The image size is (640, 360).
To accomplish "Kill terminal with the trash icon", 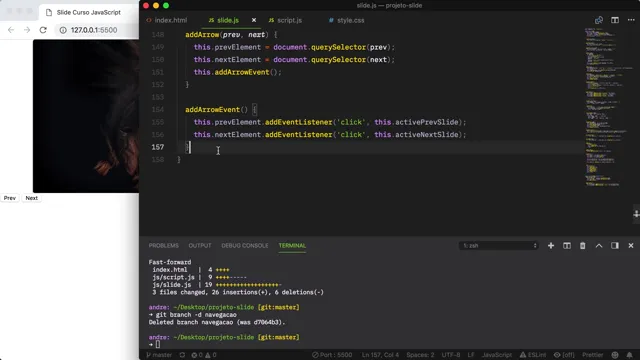I will click(x=583, y=246).
